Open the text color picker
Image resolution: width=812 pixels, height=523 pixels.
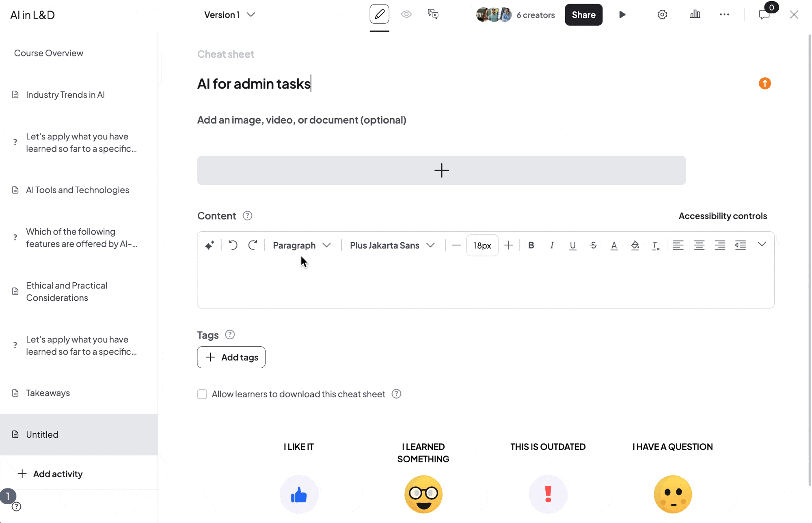614,245
